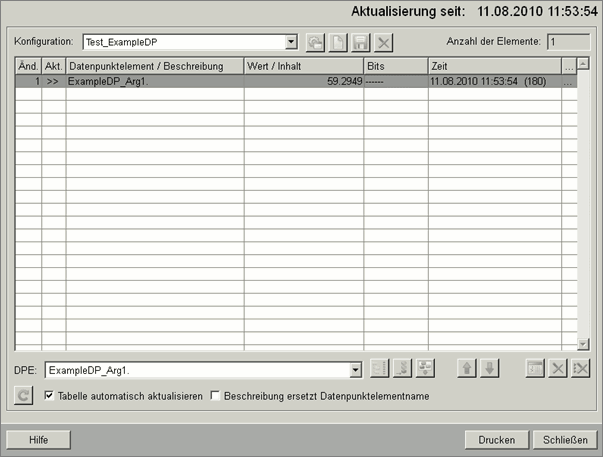
Task: Click the ------ cell in the Bits column
Action: pos(396,81)
